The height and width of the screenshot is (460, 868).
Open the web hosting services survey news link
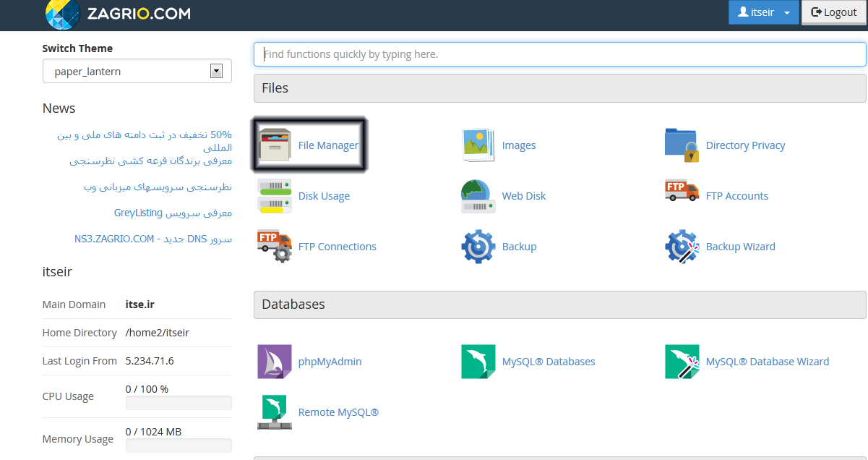158,187
